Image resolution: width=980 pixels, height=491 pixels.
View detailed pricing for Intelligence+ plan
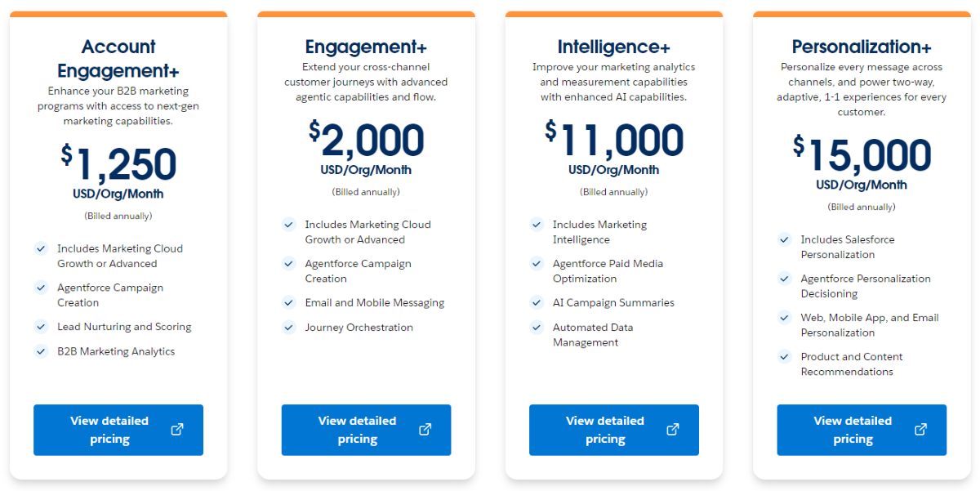pyautogui.click(x=605, y=430)
